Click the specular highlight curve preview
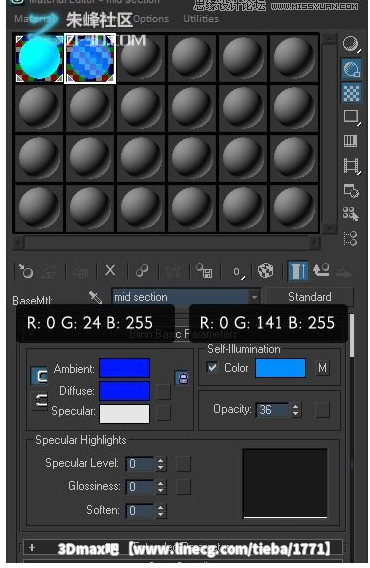This screenshot has width=370, height=568. 285,483
